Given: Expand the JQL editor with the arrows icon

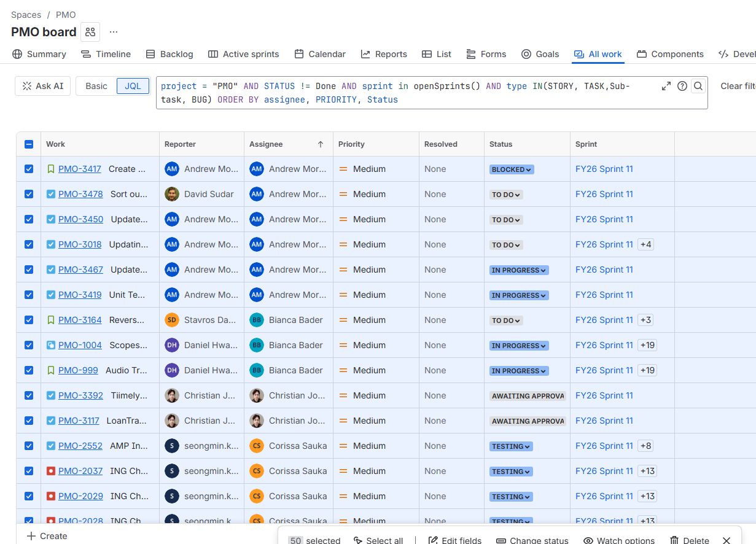Looking at the screenshot, I should [x=666, y=86].
